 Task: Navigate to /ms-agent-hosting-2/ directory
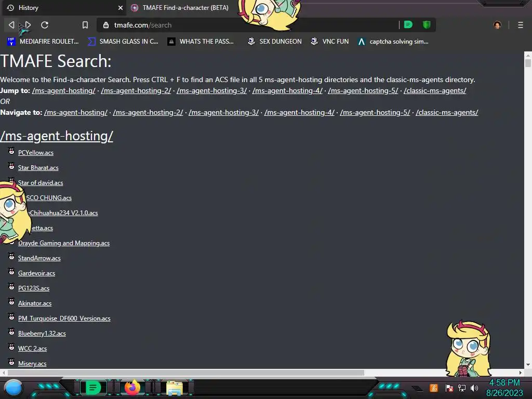point(148,112)
